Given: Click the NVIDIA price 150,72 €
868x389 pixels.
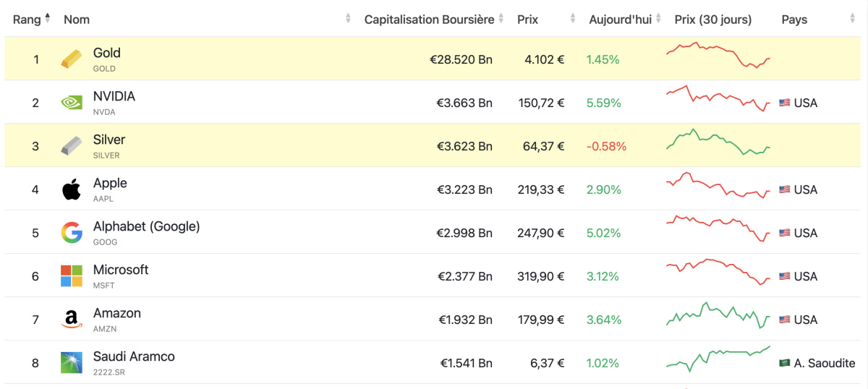Looking at the screenshot, I should click(x=542, y=103).
